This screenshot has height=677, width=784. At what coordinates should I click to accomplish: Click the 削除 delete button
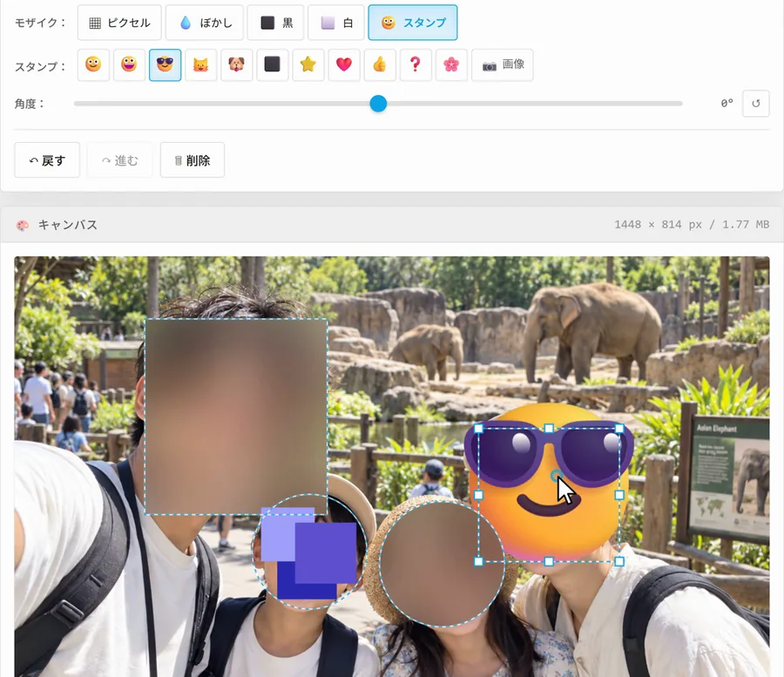(193, 160)
